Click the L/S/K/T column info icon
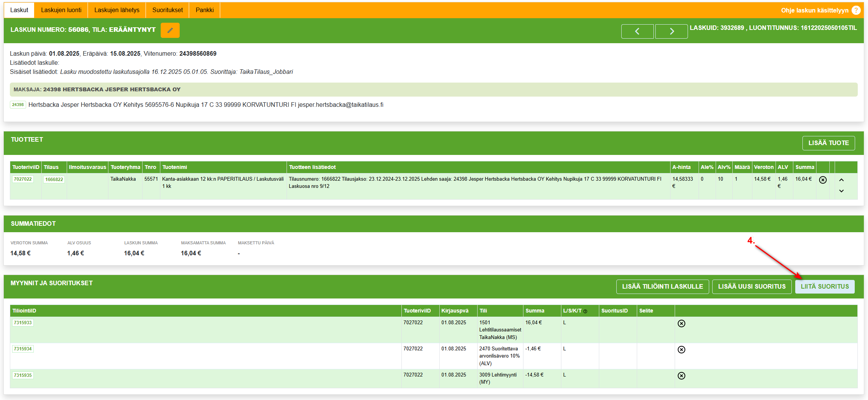The width and height of the screenshot is (868, 400). point(585,311)
